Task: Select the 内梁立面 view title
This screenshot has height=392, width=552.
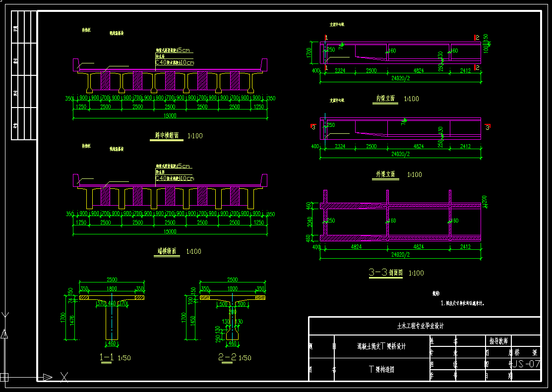Action: click(x=385, y=99)
